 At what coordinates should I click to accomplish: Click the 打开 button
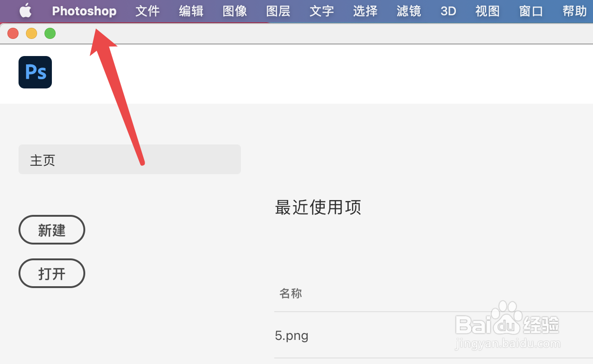tap(52, 273)
